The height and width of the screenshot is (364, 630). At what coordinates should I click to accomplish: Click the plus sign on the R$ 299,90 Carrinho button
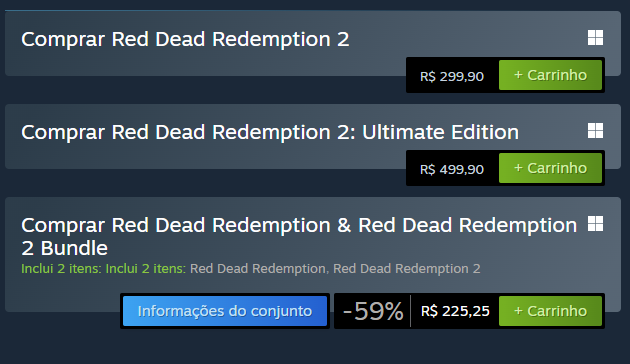518,75
